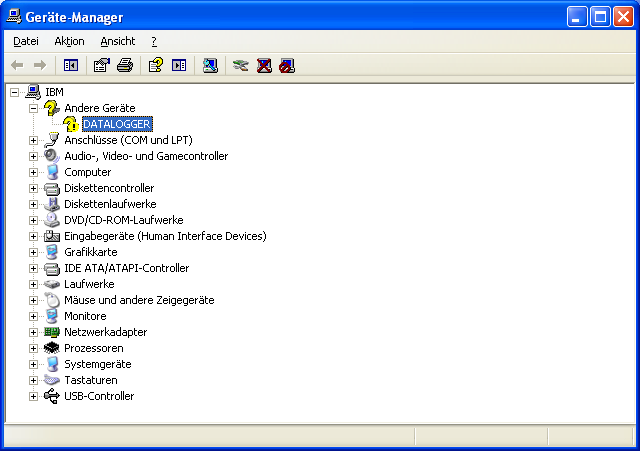
Task: Click the Diskettenlaufwerke floppy icon
Action: coord(51,204)
